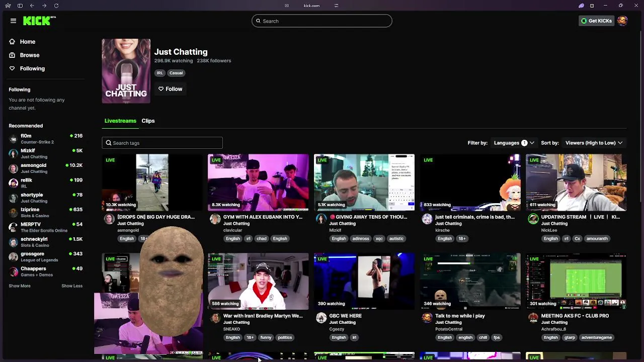Open Chaappers avatar in Recommended list
This screenshot has width=644, height=362.
[x=13, y=271]
